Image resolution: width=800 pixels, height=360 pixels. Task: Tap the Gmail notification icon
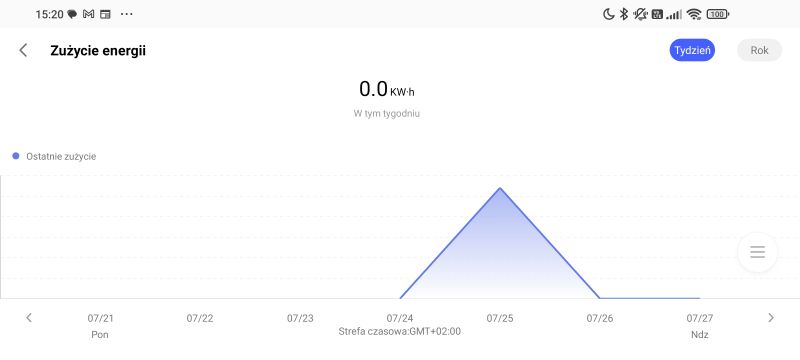click(x=88, y=14)
